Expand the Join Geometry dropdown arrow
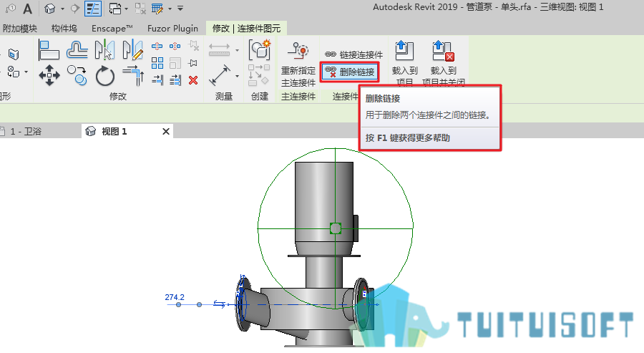This screenshot has width=644, height=353. click(26, 72)
